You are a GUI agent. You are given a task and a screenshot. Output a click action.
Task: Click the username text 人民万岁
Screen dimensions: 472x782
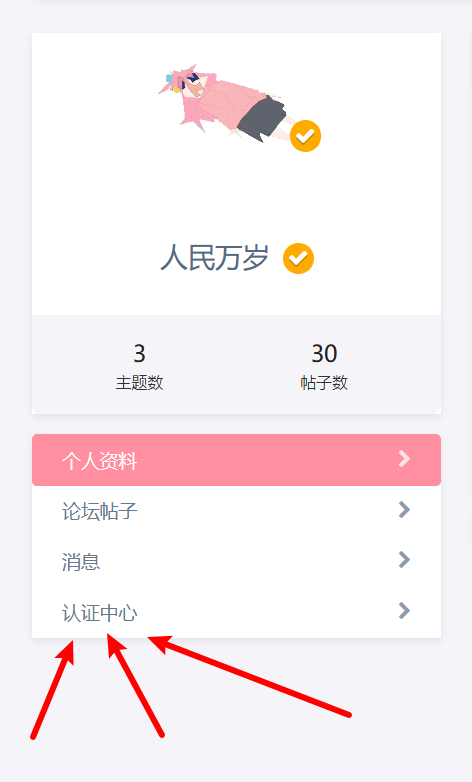pyautogui.click(x=215, y=258)
